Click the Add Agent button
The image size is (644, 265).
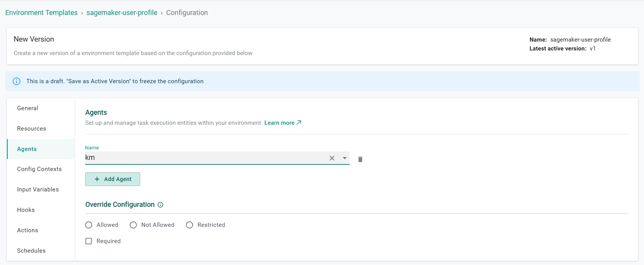112,179
